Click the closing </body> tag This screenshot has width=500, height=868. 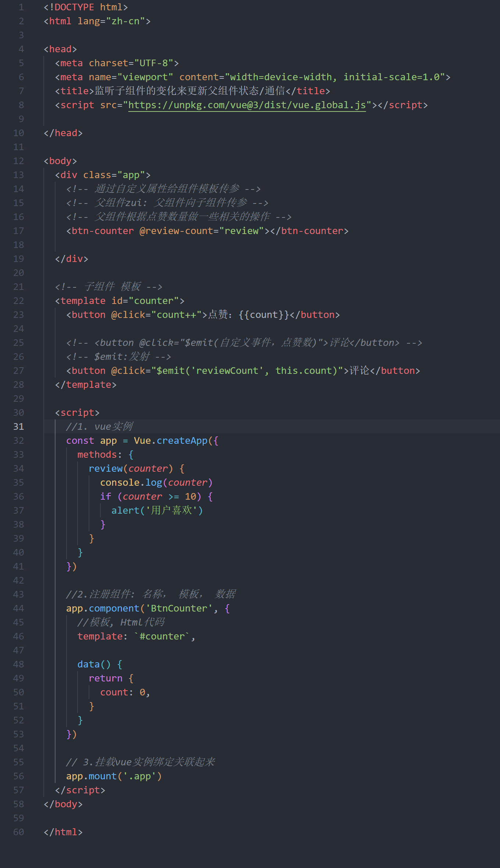coord(63,804)
